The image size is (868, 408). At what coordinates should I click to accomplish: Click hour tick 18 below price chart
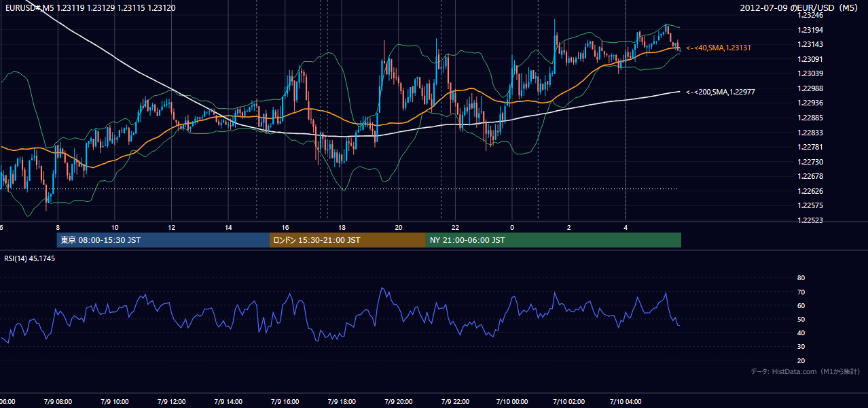coord(342,227)
